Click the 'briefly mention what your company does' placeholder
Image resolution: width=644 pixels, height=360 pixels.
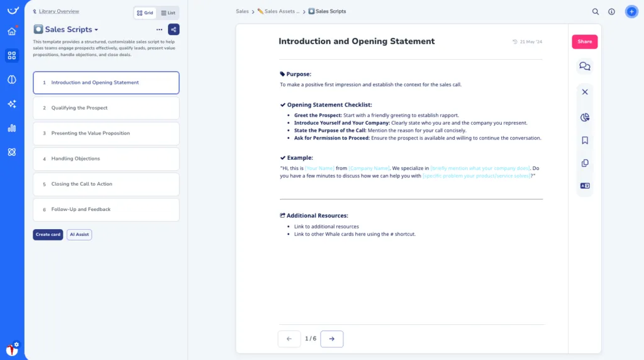click(x=480, y=169)
